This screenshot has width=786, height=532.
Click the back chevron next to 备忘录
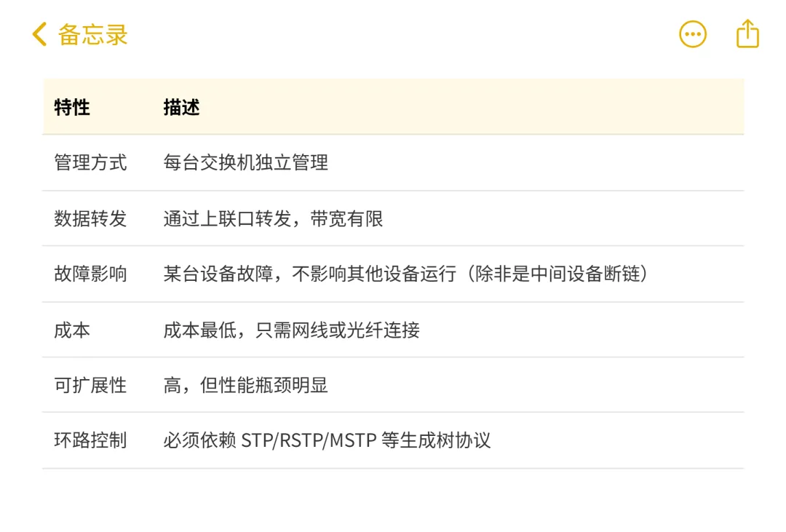pyautogui.click(x=39, y=33)
